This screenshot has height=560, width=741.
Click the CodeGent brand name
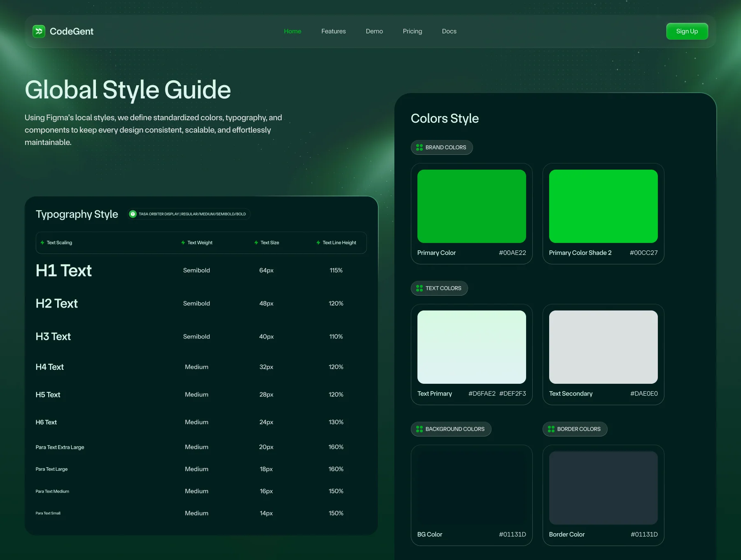point(72,31)
